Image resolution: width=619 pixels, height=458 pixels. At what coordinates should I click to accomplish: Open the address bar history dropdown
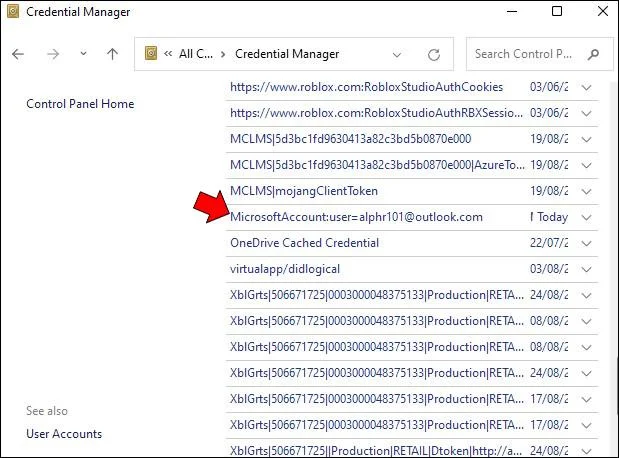[397, 54]
